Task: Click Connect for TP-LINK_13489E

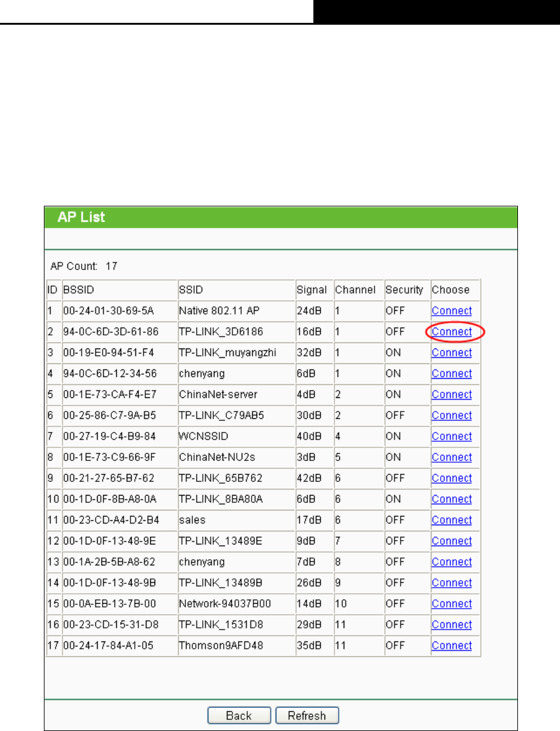Action: point(451,541)
